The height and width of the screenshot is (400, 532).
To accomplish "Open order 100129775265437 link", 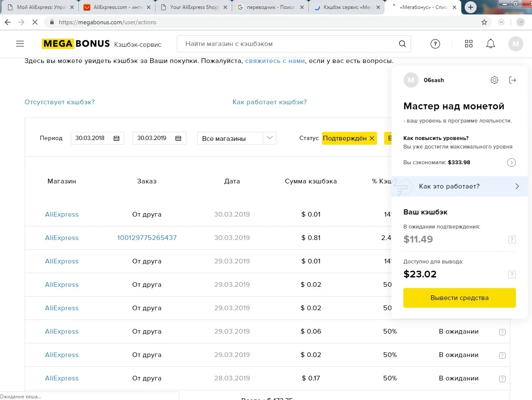I will click(x=147, y=238).
